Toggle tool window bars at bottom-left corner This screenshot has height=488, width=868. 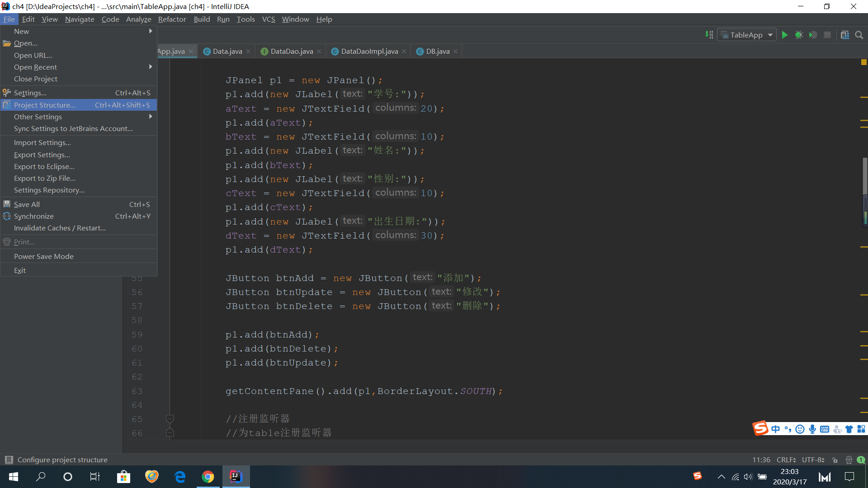point(9,460)
